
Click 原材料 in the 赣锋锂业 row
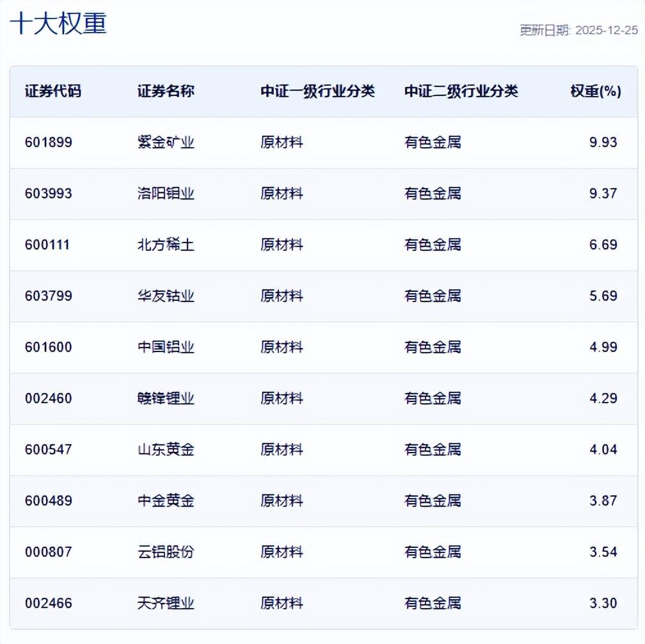click(x=282, y=398)
